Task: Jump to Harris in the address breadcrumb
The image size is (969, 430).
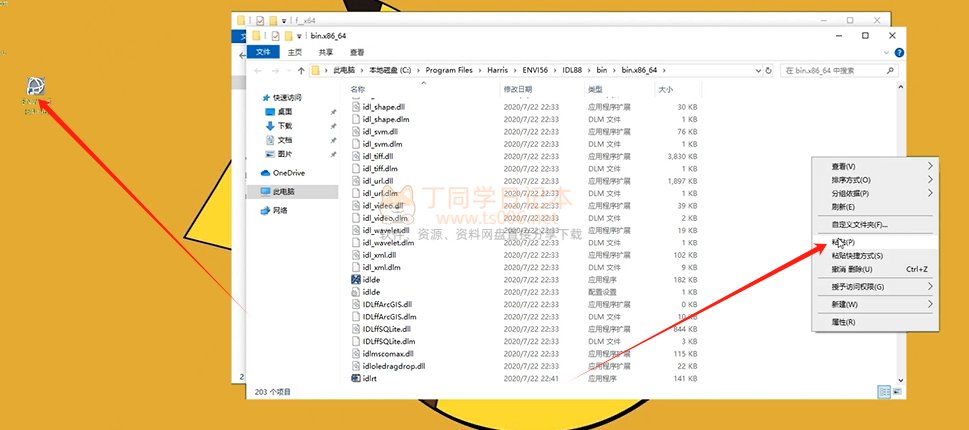Action: pyautogui.click(x=497, y=70)
